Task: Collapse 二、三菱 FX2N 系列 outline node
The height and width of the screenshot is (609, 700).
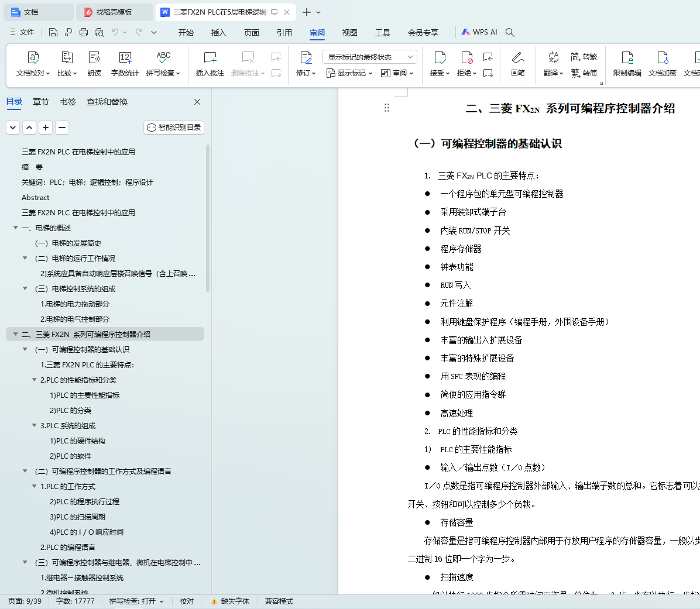Action: (16, 333)
